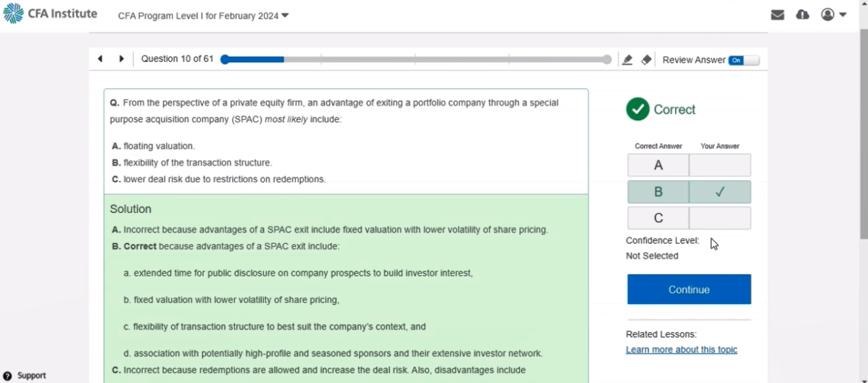Click the Support help icon
868x383 pixels.
point(8,376)
